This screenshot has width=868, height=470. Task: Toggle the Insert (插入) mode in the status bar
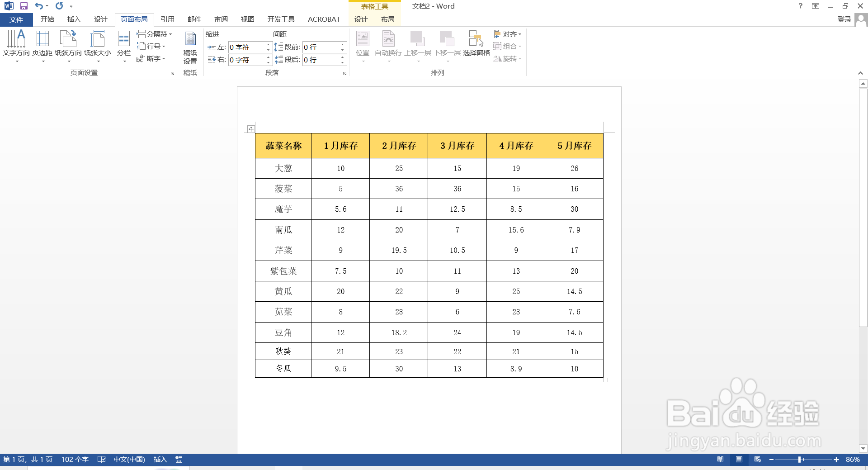click(x=160, y=460)
